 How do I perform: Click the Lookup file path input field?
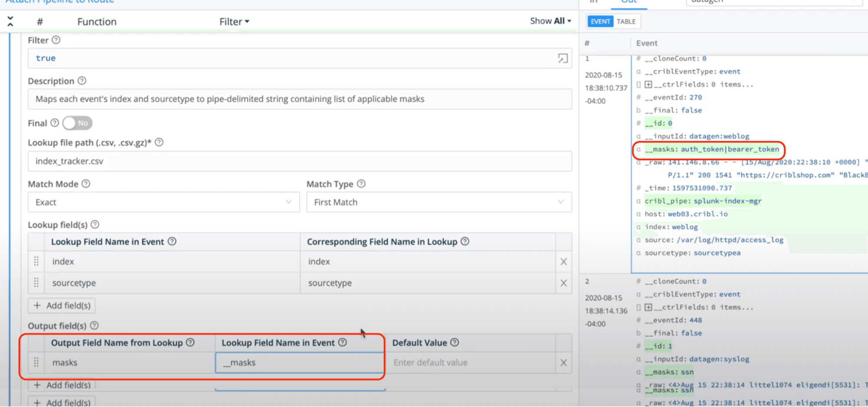tap(300, 161)
